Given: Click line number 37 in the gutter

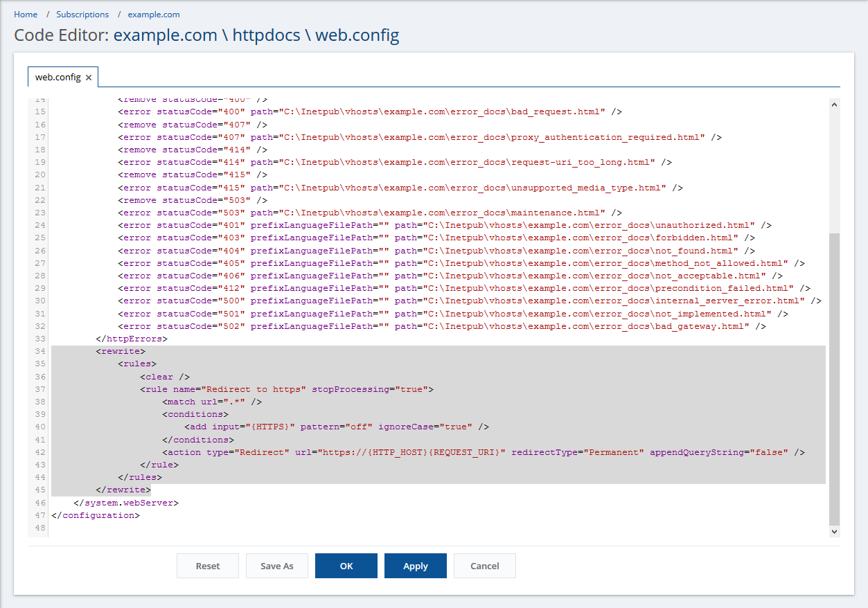Looking at the screenshot, I should click(x=40, y=389).
